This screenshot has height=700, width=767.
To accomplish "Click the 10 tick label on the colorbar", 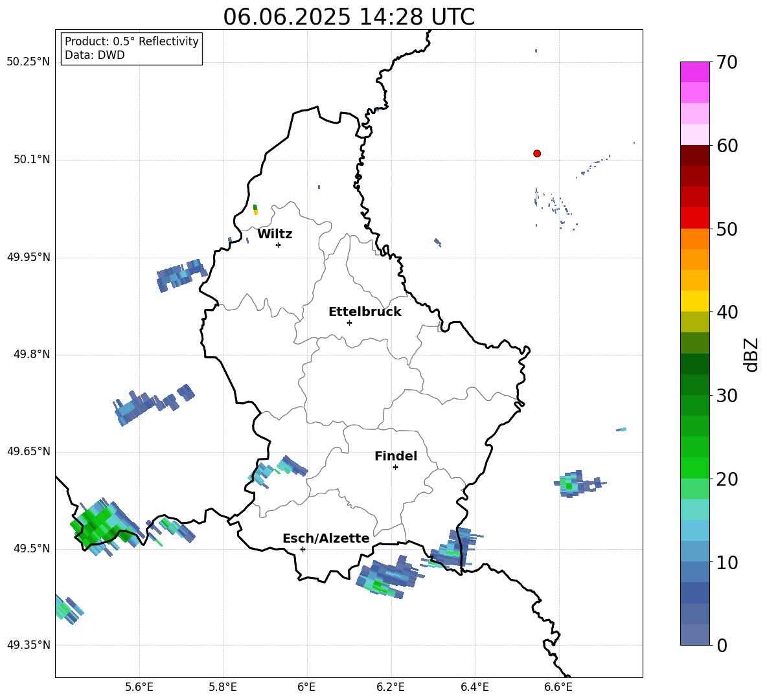I will [x=727, y=563].
